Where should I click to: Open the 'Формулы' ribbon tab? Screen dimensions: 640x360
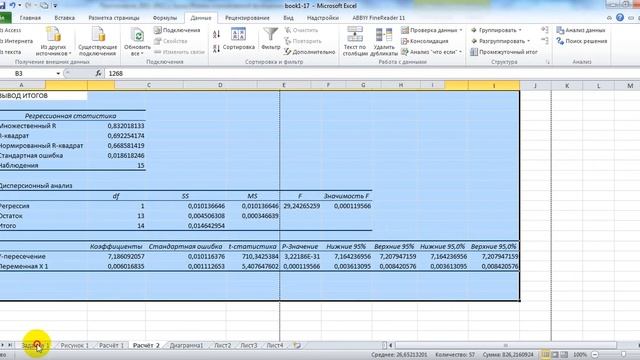click(165, 18)
